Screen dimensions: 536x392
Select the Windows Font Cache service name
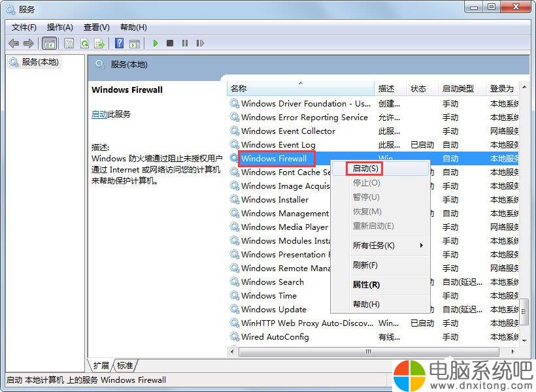tap(286, 172)
